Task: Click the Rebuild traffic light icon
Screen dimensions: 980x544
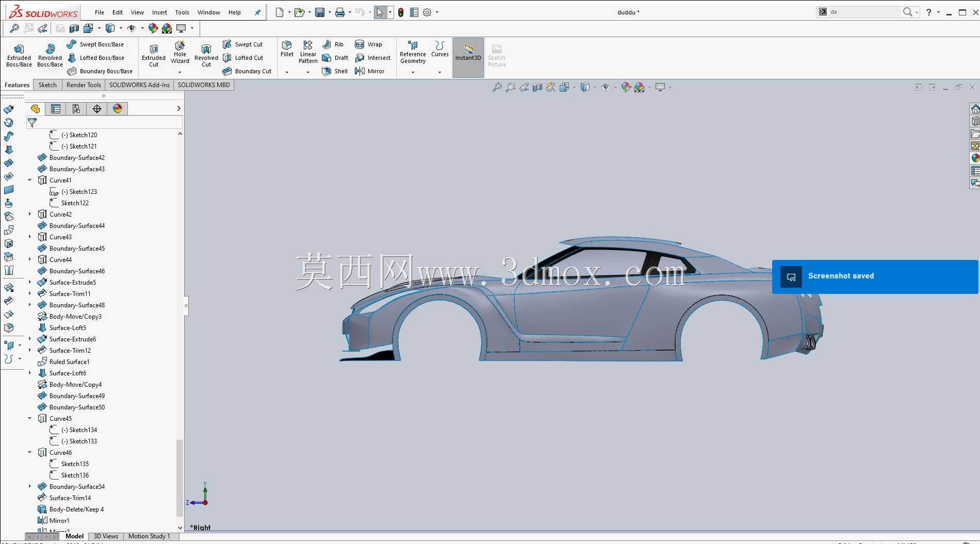Action: pos(401,12)
